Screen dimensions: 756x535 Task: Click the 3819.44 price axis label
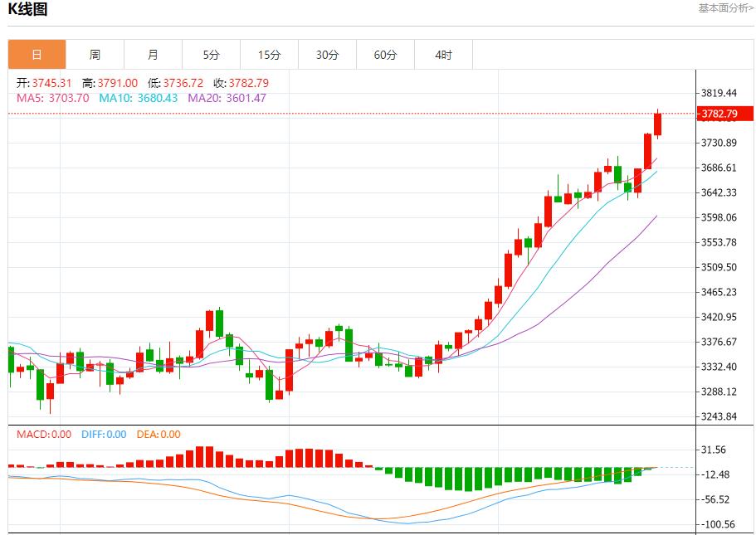click(x=719, y=94)
